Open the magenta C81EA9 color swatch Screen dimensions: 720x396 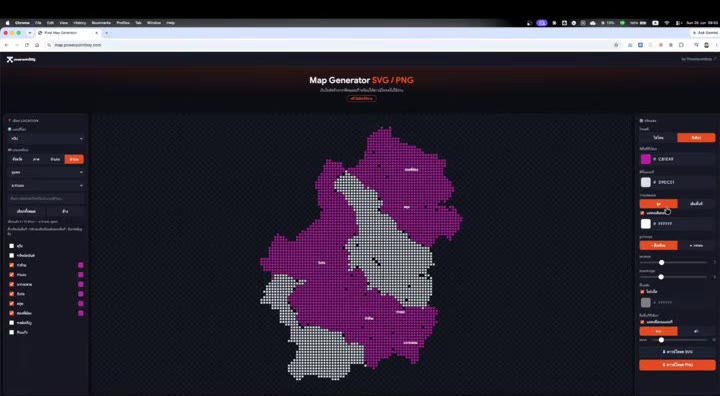(x=646, y=159)
